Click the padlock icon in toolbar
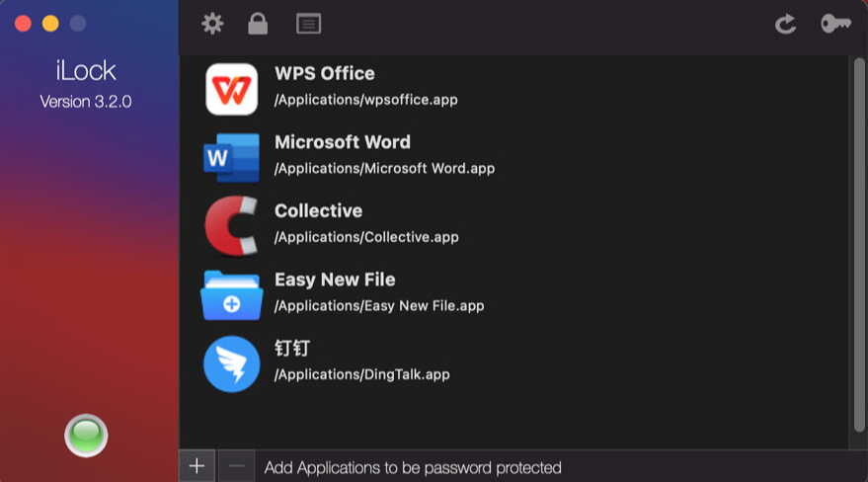The image size is (868, 482). pos(258,24)
